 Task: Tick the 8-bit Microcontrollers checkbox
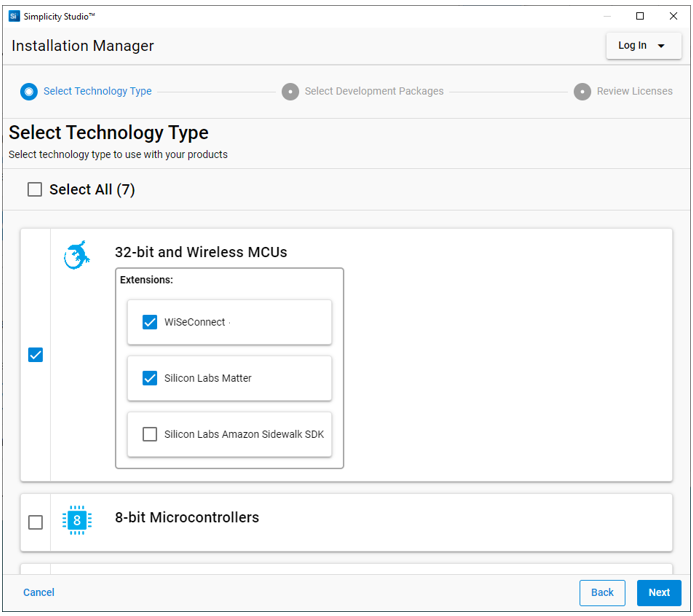pyautogui.click(x=36, y=522)
